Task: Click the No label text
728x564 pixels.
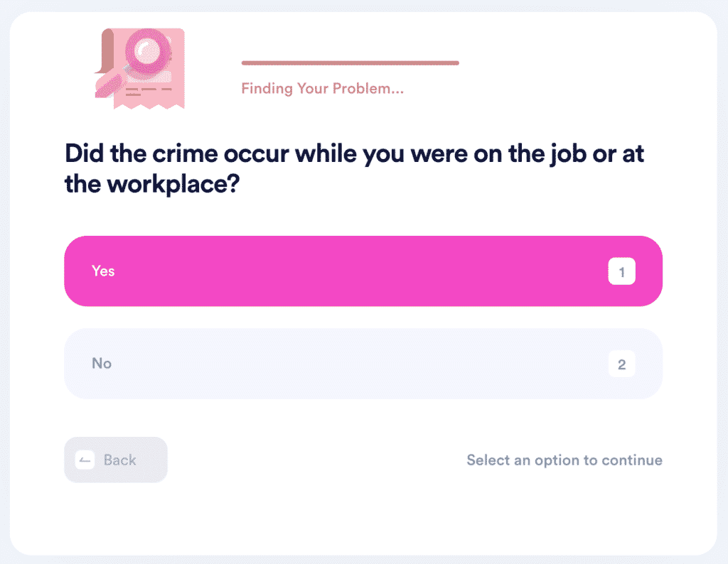Action: click(x=102, y=363)
